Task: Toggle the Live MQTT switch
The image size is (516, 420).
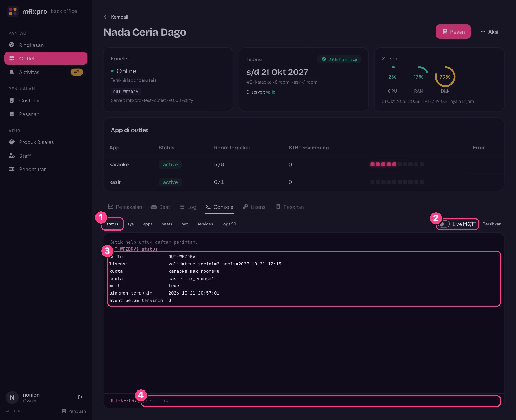Action: (444, 224)
